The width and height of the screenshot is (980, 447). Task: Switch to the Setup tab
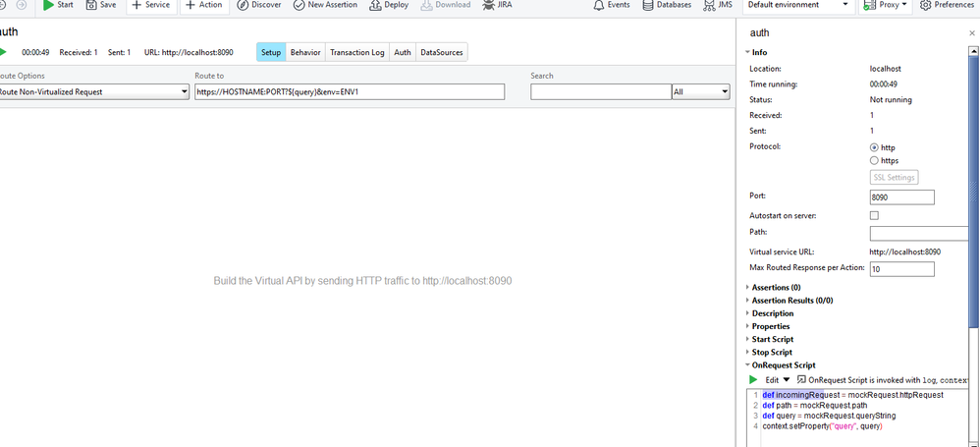271,52
